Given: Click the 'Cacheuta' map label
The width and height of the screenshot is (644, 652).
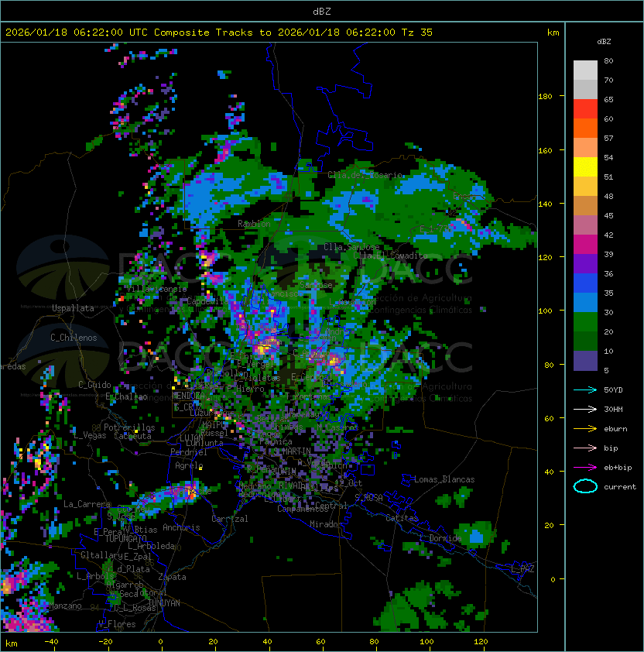Looking at the screenshot, I should coord(132,436).
